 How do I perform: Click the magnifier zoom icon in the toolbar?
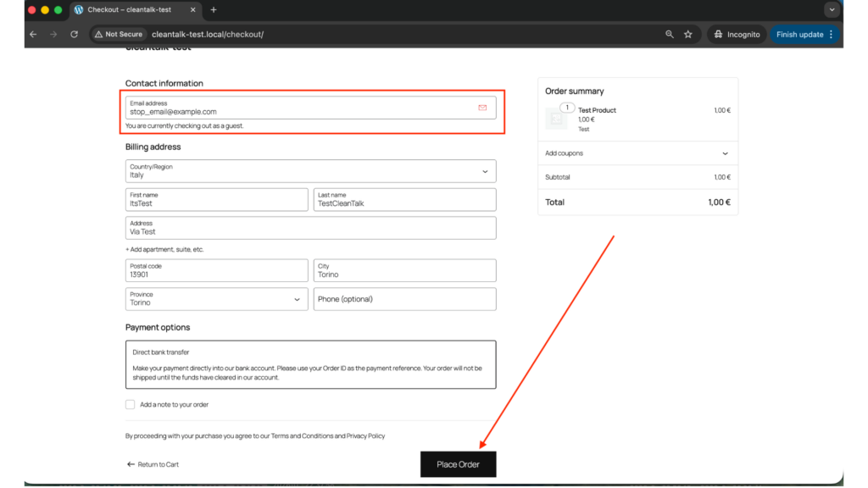pyautogui.click(x=670, y=34)
